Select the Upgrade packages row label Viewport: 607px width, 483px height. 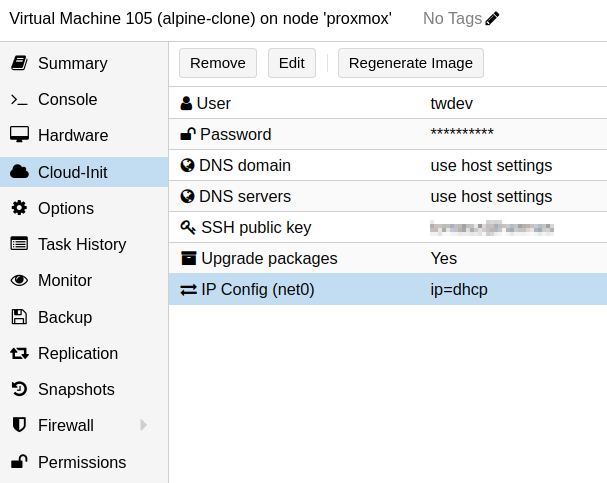[x=269, y=259]
